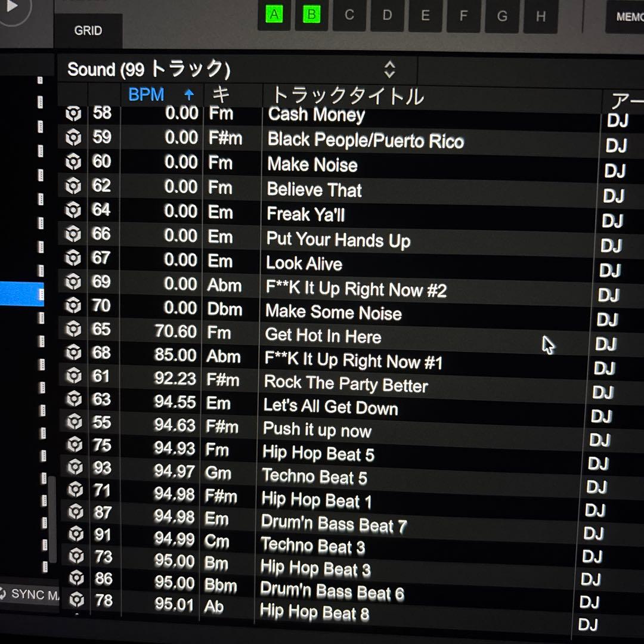Click the icon beside Make Some Noise
The width and height of the screenshot is (644, 644).
76,307
